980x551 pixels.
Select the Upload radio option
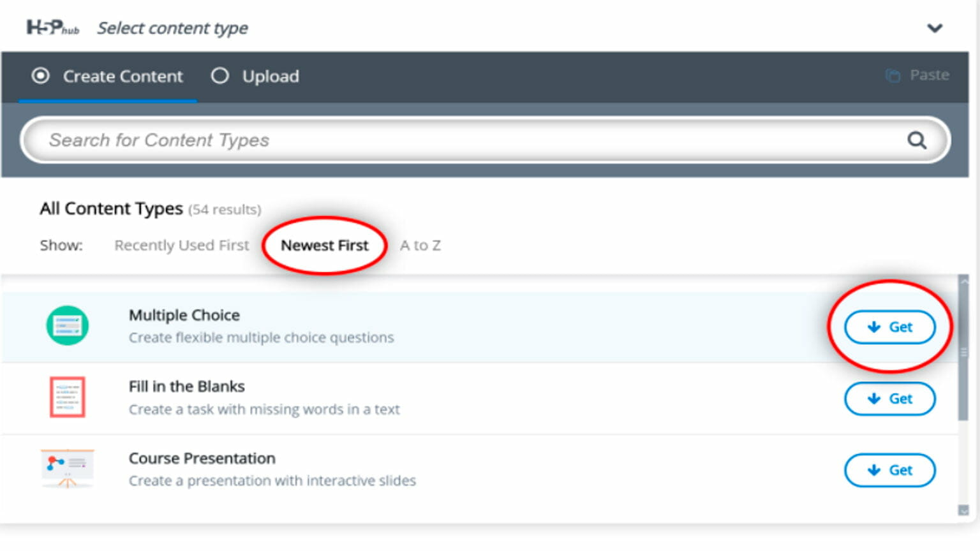click(x=255, y=77)
